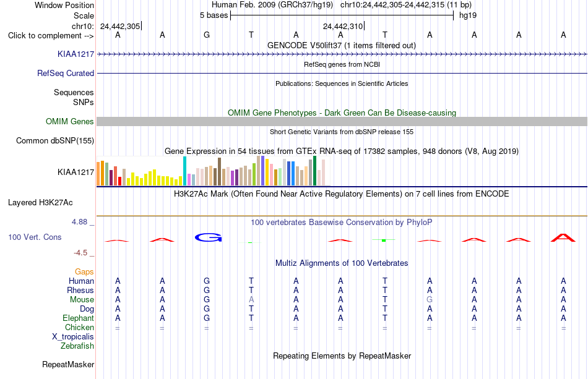This screenshot has width=588, height=379.
Task: Click the tallest red A PhyloP letter
Action: point(563,237)
